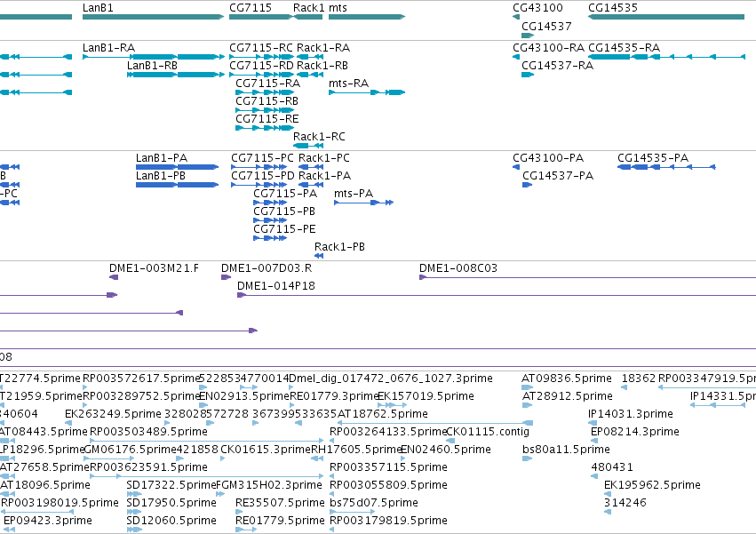Select EST RP003572617.5prime

(85, 387)
